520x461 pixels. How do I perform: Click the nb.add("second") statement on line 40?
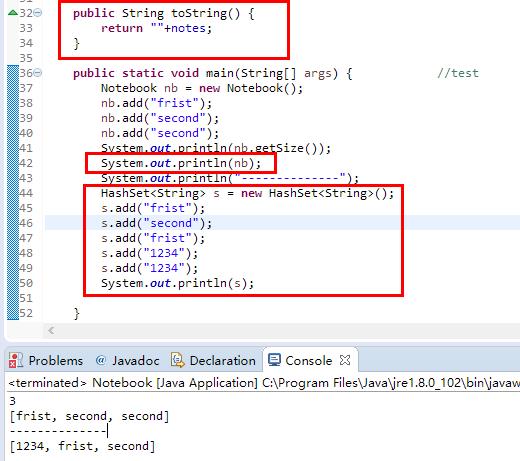tap(160, 133)
